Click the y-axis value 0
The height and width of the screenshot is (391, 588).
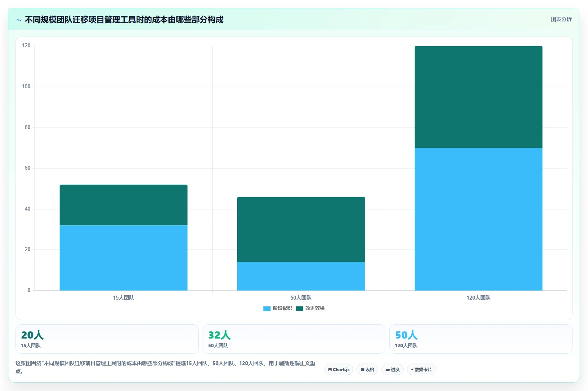tap(29, 290)
